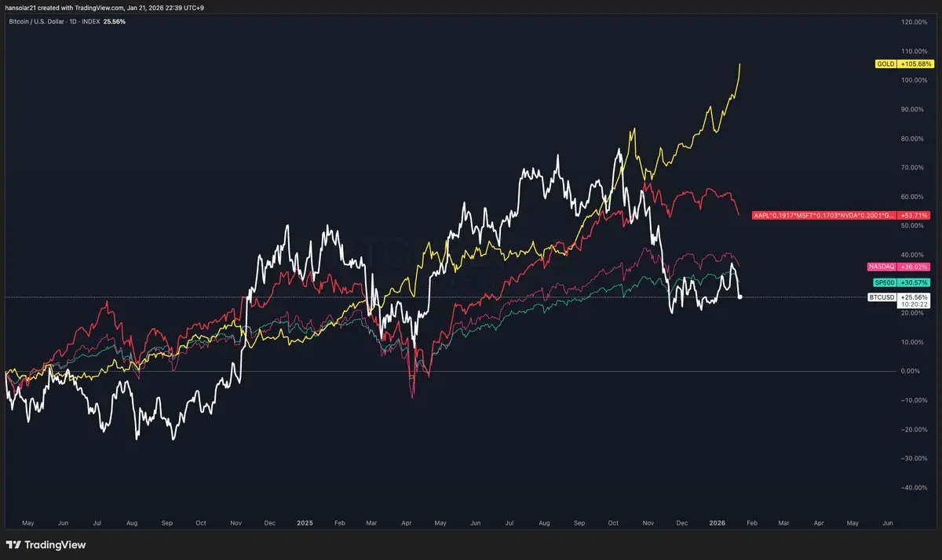This screenshot has width=942, height=560.
Task: Click the 100.00% price scale label
Action: pos(915,80)
